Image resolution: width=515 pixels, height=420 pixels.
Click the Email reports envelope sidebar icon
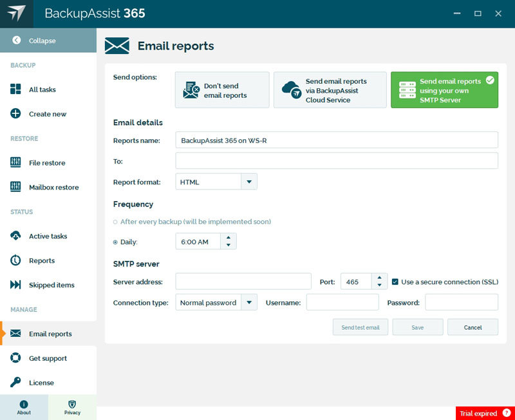[15, 333]
